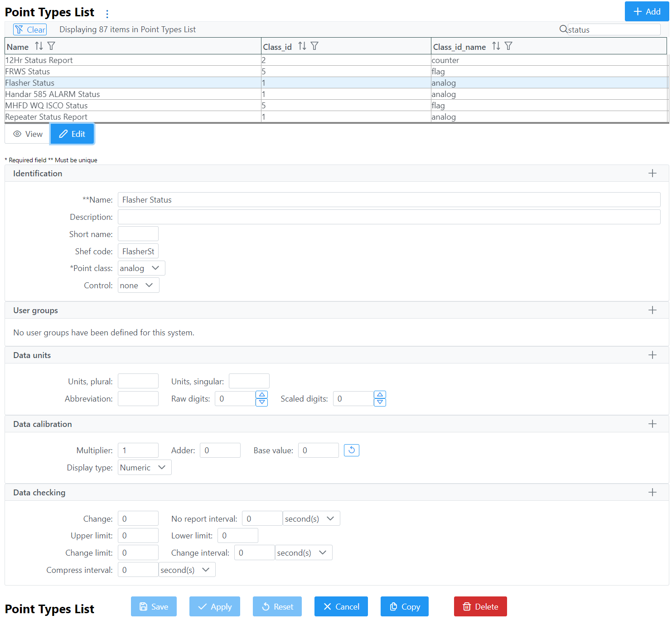Delete the Flasher Status point type

click(480, 606)
